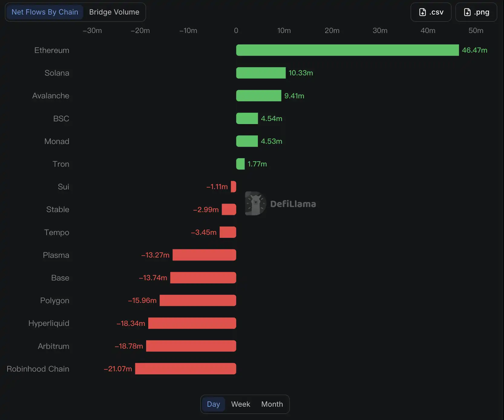
Task: Click the 10.33m value label
Action: tap(301, 73)
